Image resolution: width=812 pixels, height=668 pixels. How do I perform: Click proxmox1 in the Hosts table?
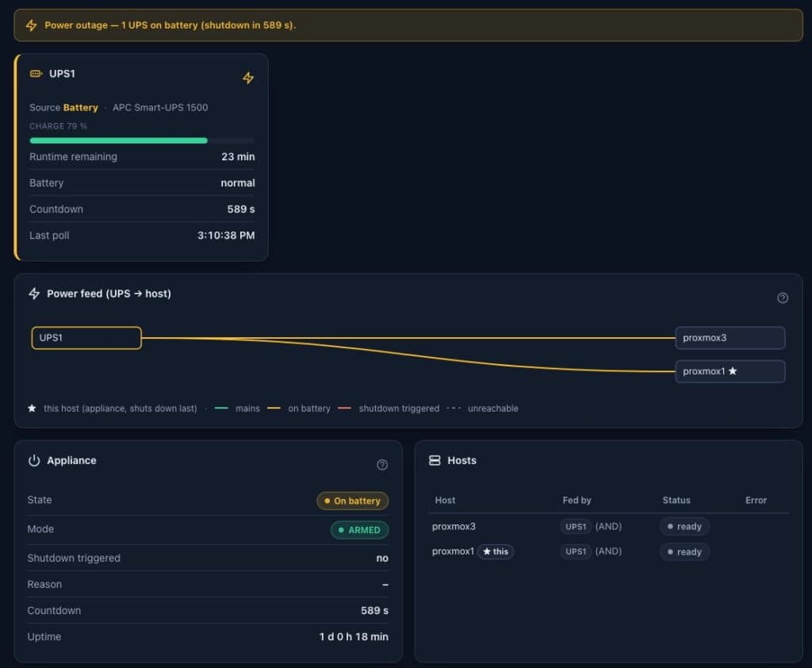click(453, 551)
